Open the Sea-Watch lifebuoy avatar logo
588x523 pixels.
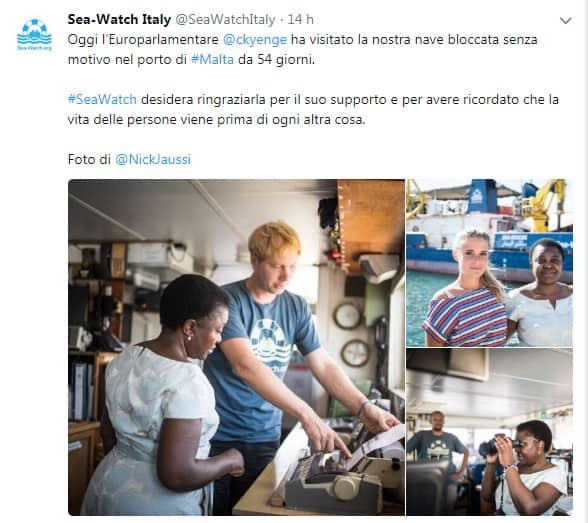click(x=34, y=34)
